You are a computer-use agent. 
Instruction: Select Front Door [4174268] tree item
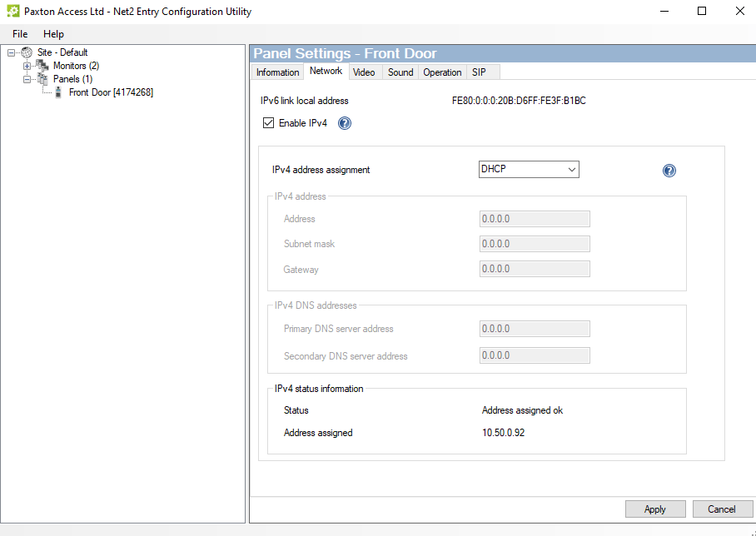tap(111, 92)
